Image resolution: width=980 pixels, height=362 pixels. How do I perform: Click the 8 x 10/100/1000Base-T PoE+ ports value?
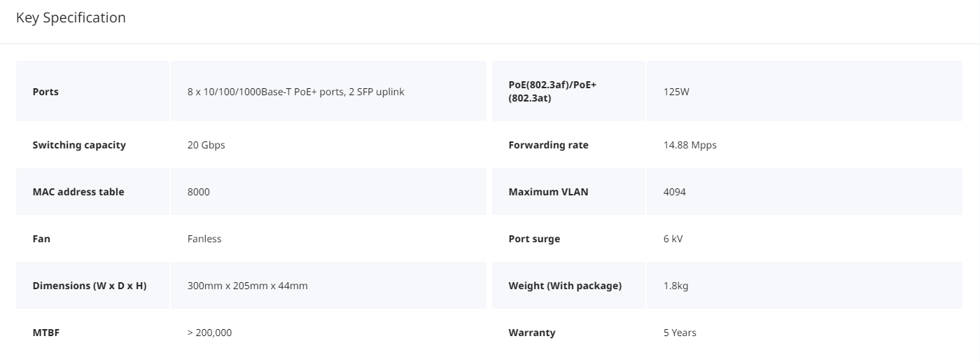(296, 92)
